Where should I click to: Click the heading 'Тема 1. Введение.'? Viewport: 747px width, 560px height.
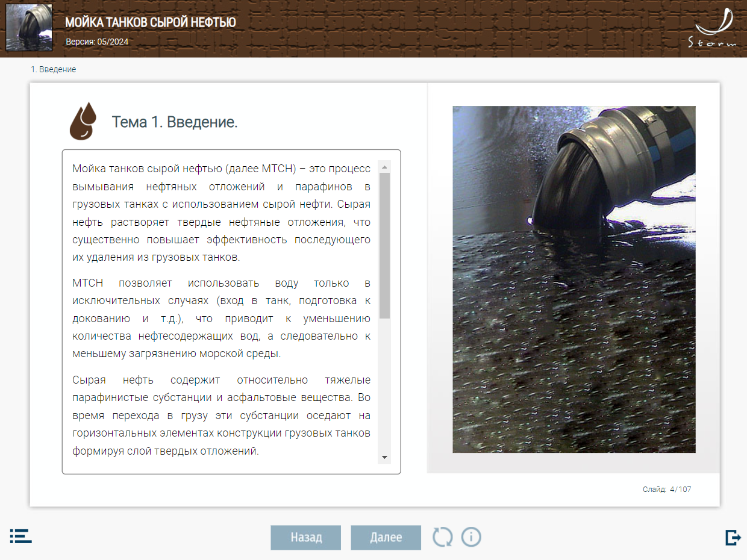click(x=175, y=122)
